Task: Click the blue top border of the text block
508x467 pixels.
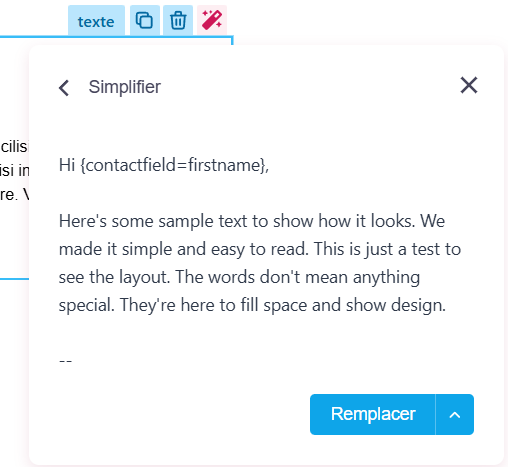Action: (116, 37)
